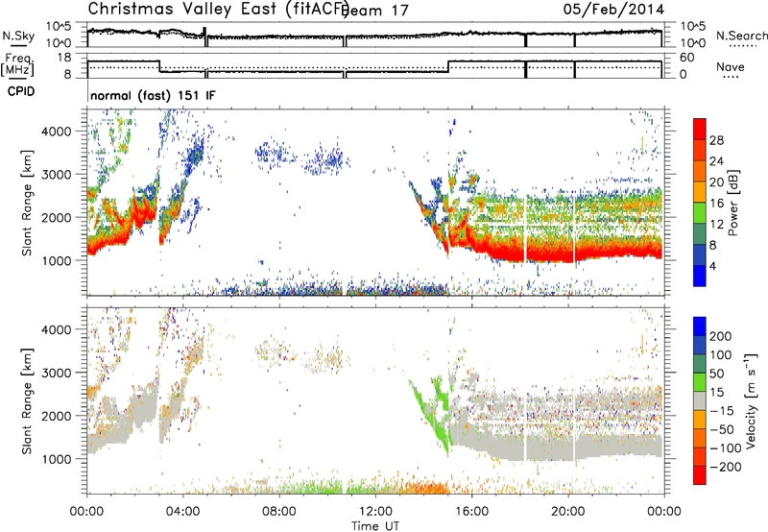Viewport: 768px width, 532px height.
Task: Click the -100 velocity color bar label
Action: click(726, 448)
